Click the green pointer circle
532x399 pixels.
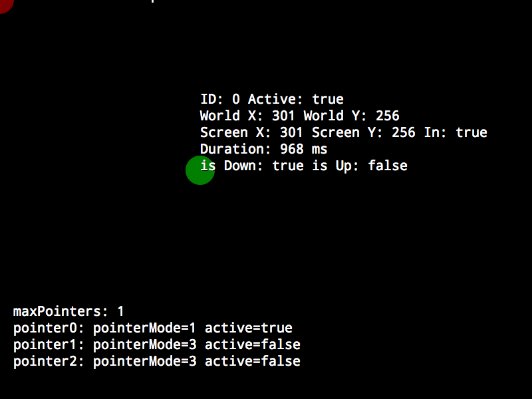tap(200, 170)
